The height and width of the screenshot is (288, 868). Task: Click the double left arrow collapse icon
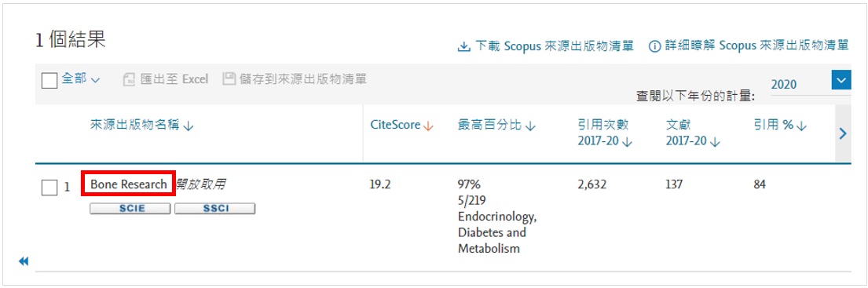(24, 261)
